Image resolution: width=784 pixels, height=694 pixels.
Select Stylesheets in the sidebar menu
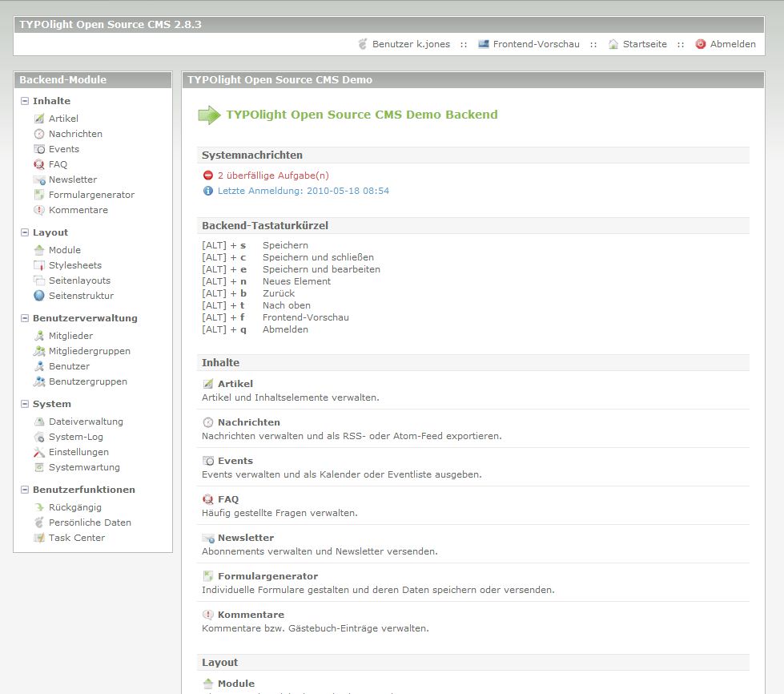pyautogui.click(x=75, y=265)
